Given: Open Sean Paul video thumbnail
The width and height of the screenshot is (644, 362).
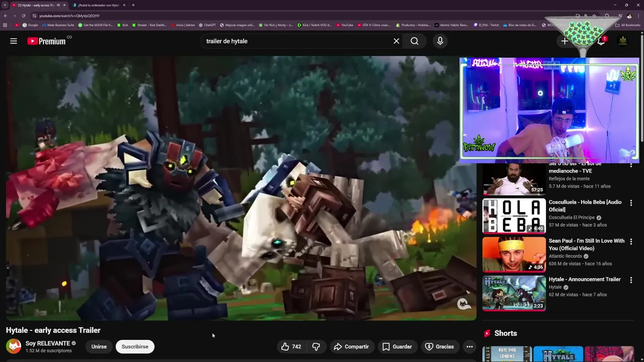Looking at the screenshot, I should click(514, 255).
